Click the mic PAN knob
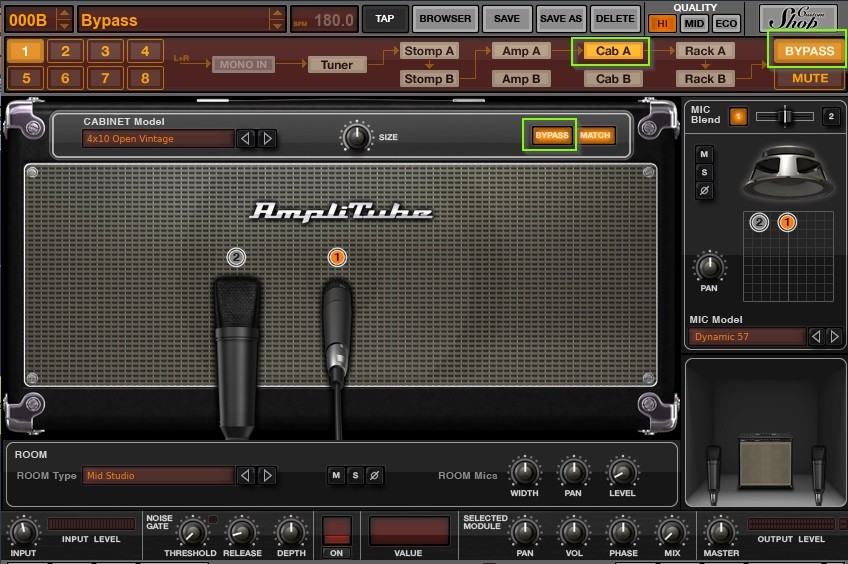The image size is (848, 564). [709, 266]
